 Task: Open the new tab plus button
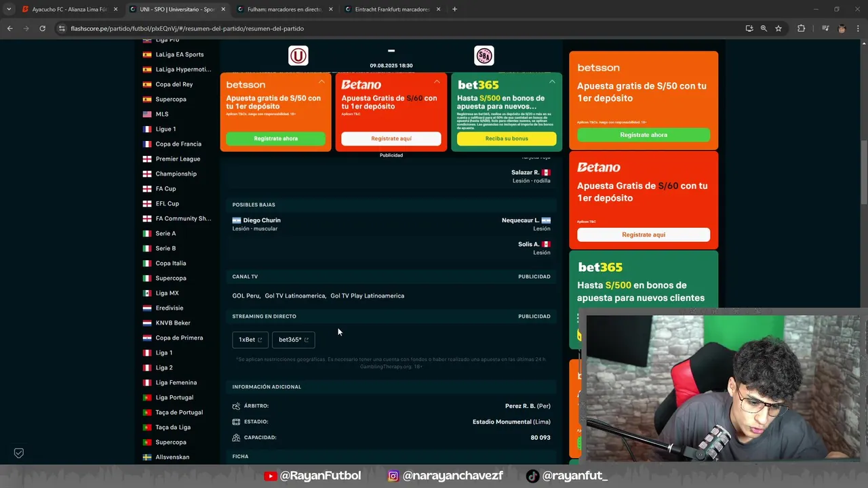point(454,9)
